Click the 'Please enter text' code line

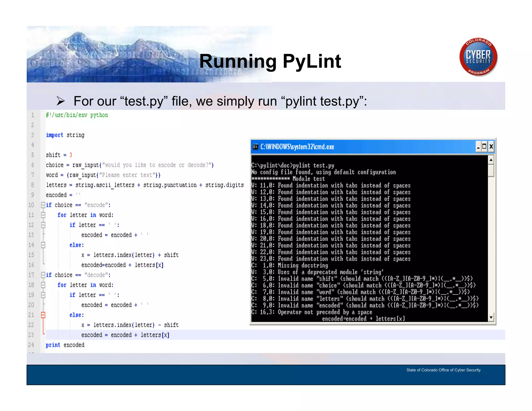pos(103,175)
